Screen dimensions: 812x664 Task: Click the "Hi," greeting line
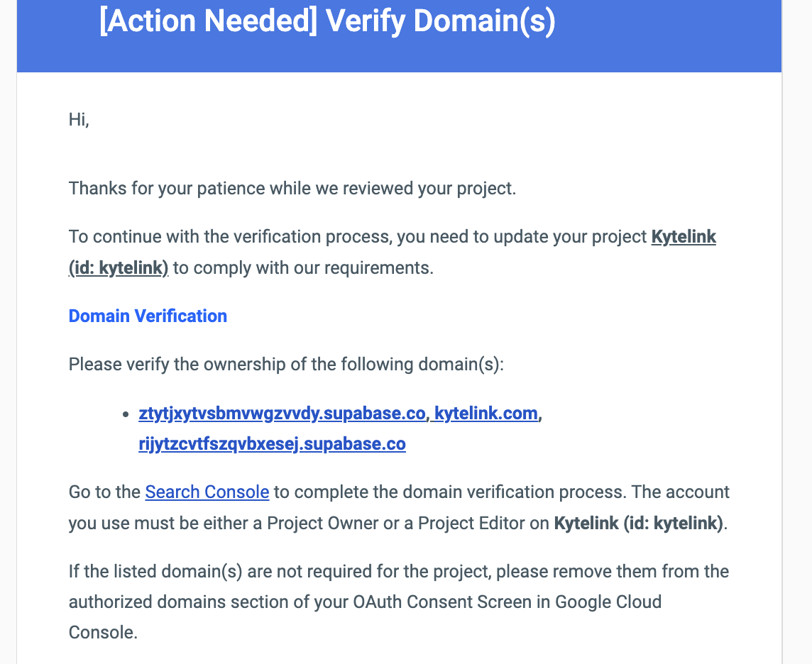(79, 120)
